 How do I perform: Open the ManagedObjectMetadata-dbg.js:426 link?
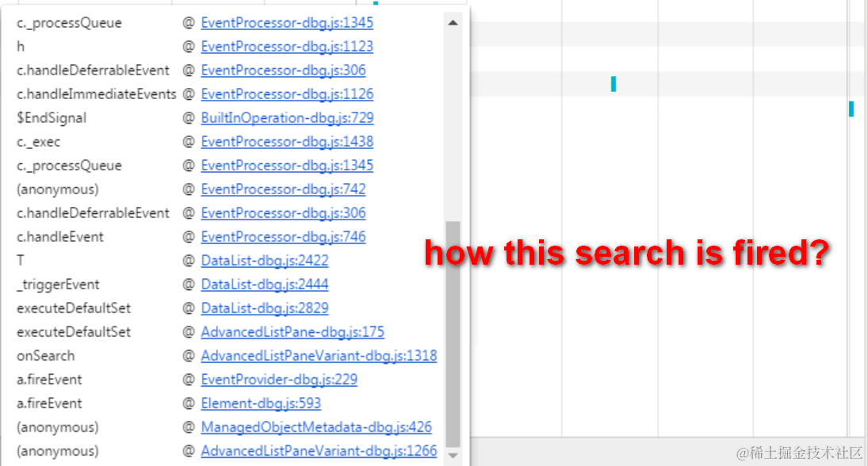(316, 427)
